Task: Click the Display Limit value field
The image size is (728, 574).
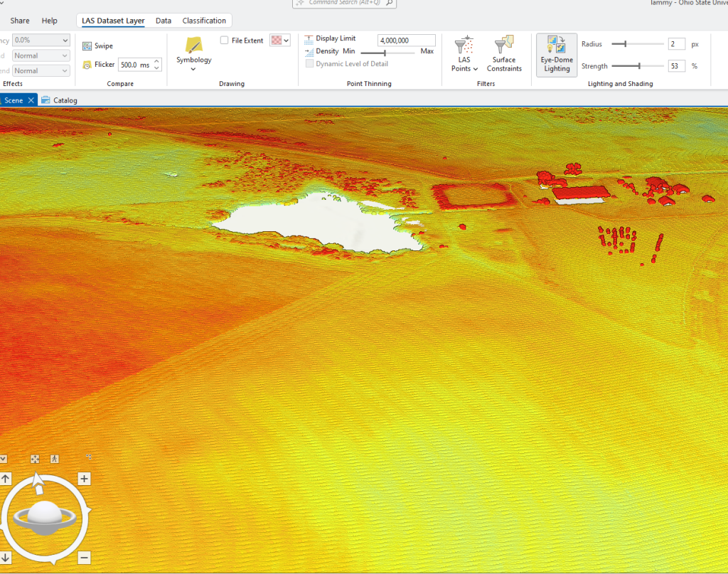Action: (x=406, y=38)
